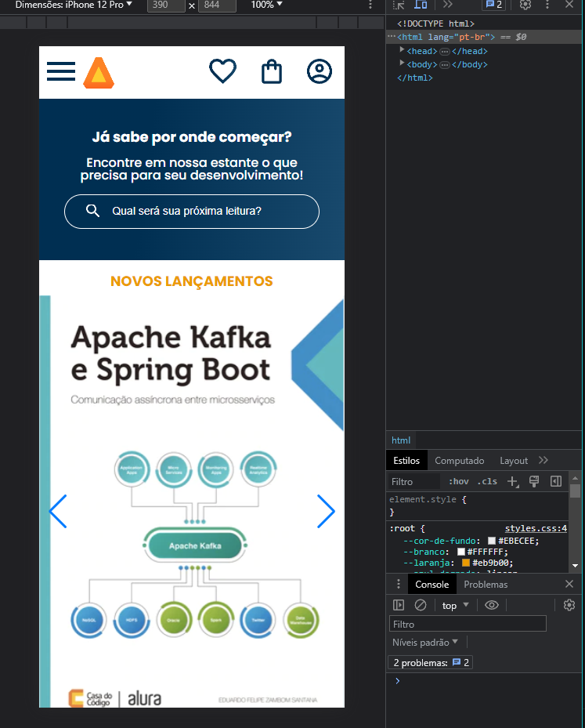Image resolution: width=585 pixels, height=728 pixels.
Task: Open favorites heart icon
Action: tap(222, 71)
